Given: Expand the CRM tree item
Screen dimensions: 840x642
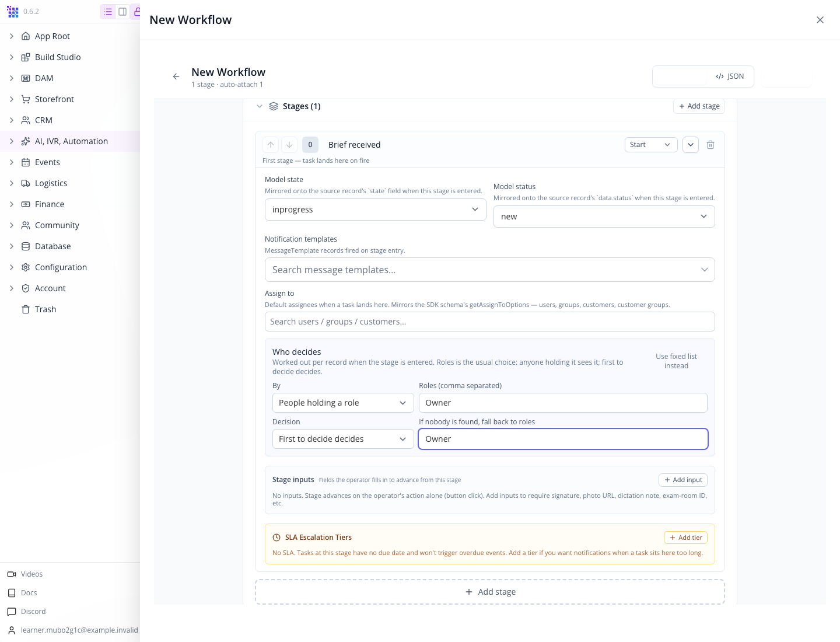Looking at the screenshot, I should pyautogui.click(x=12, y=120).
